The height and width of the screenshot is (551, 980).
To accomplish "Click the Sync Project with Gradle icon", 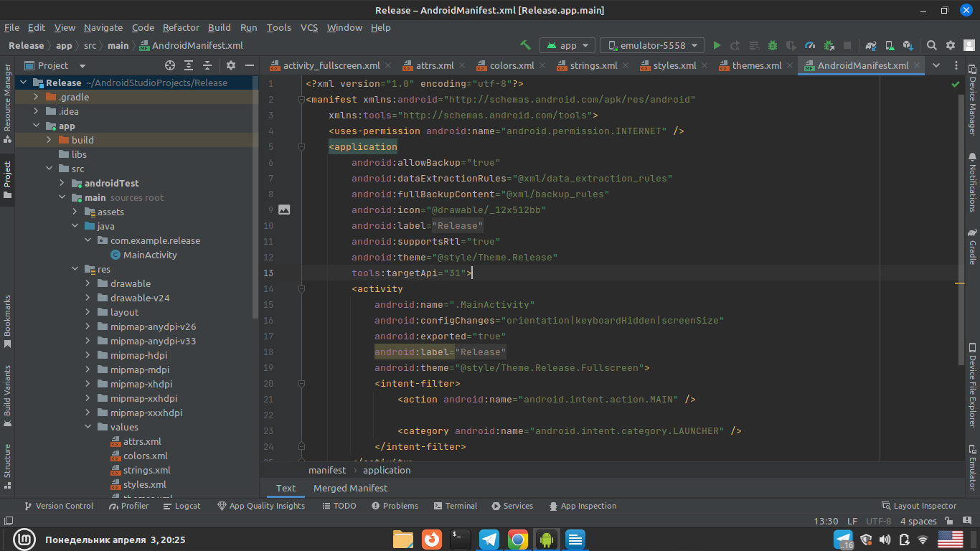I will pos(871,45).
